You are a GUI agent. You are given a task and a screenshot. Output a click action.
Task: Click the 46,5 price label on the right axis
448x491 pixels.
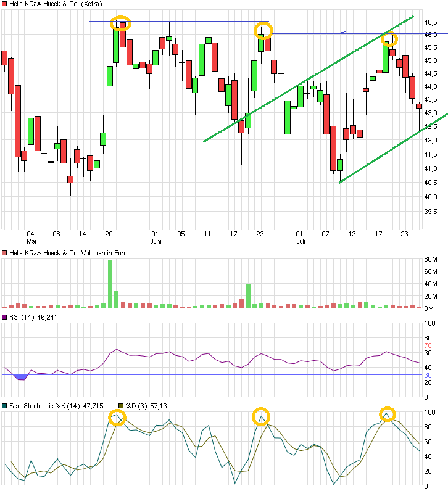(430, 22)
